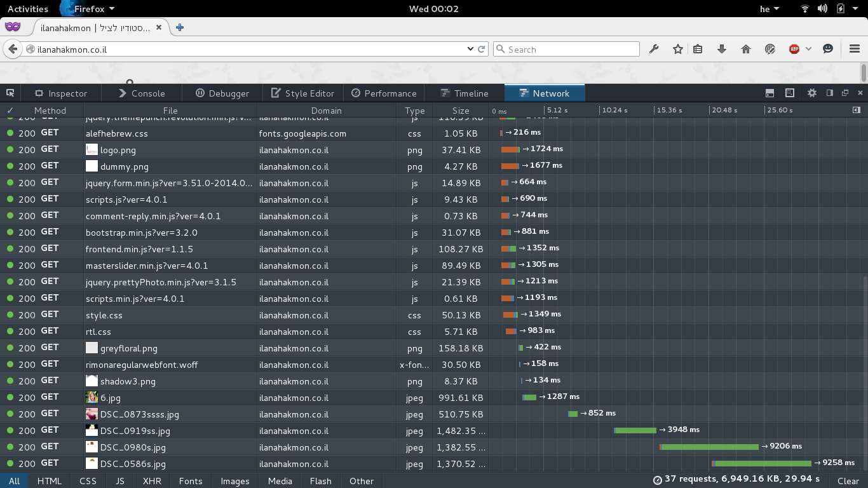
Task: Toggle DevTools dock-to-side mode
Action: [x=829, y=93]
